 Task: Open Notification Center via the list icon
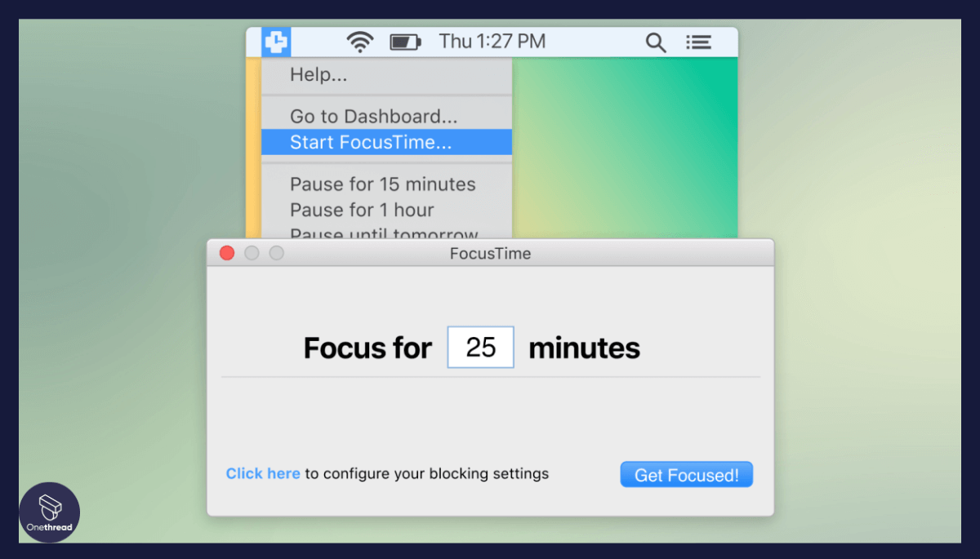point(699,42)
